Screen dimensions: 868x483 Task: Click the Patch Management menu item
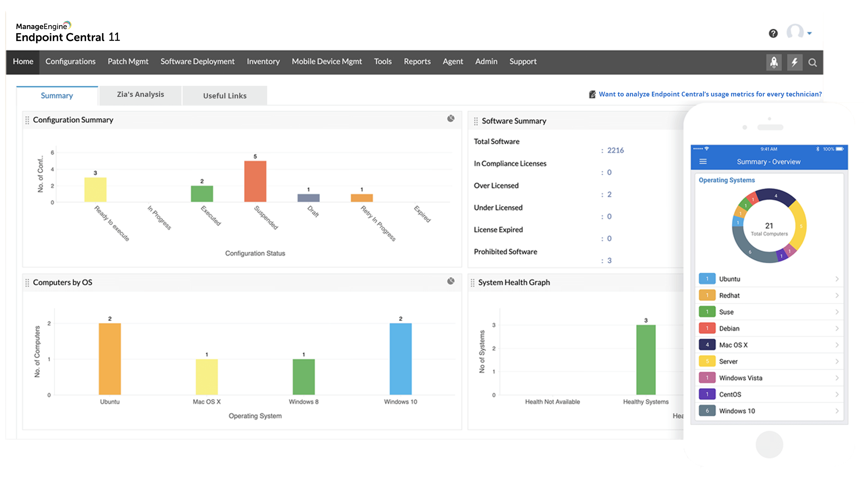(x=128, y=61)
